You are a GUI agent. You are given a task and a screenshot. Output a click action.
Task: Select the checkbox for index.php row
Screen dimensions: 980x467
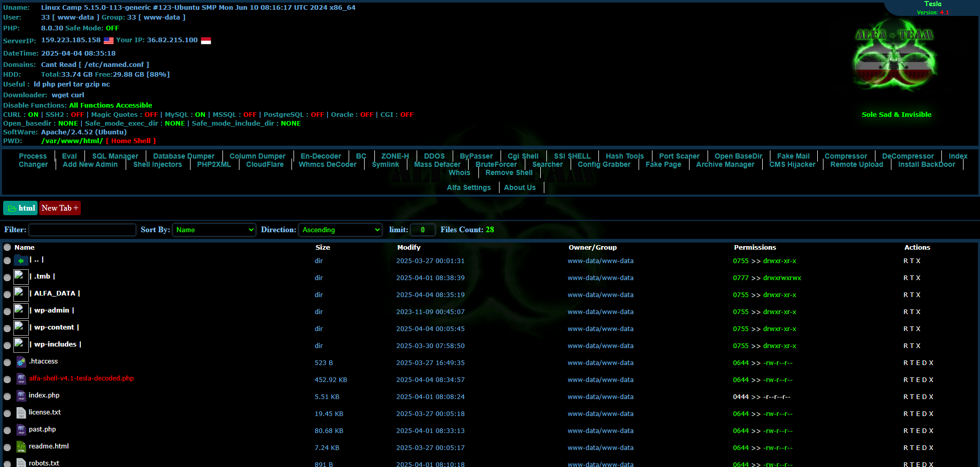tap(7, 397)
